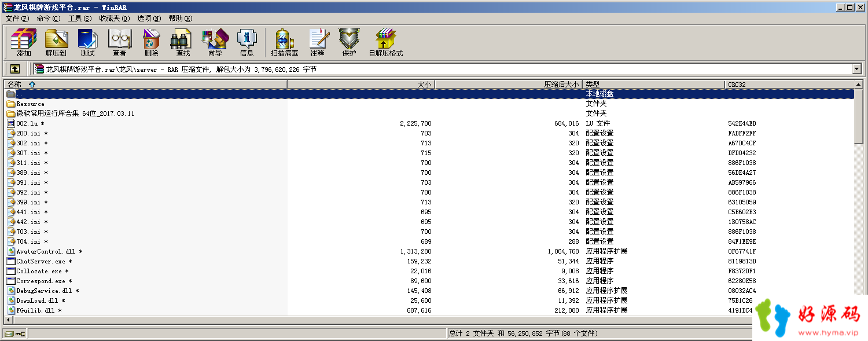Open the 命令 (Commands) menu
The height and width of the screenshot is (341, 868).
coord(48,19)
